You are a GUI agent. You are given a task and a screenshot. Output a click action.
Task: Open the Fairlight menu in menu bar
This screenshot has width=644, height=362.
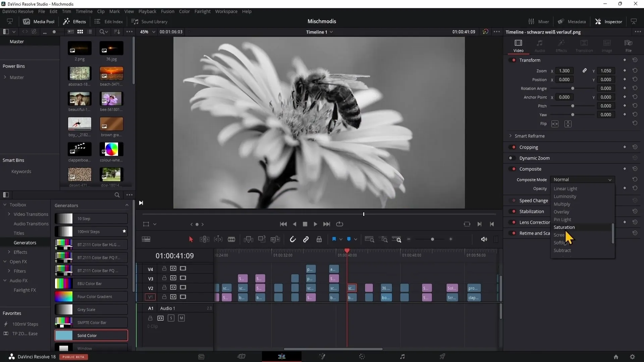pyautogui.click(x=203, y=11)
